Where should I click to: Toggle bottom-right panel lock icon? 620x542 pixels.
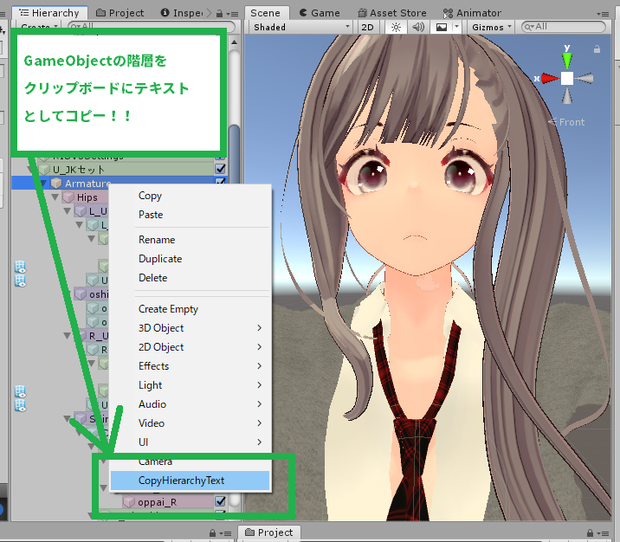(x=590, y=533)
